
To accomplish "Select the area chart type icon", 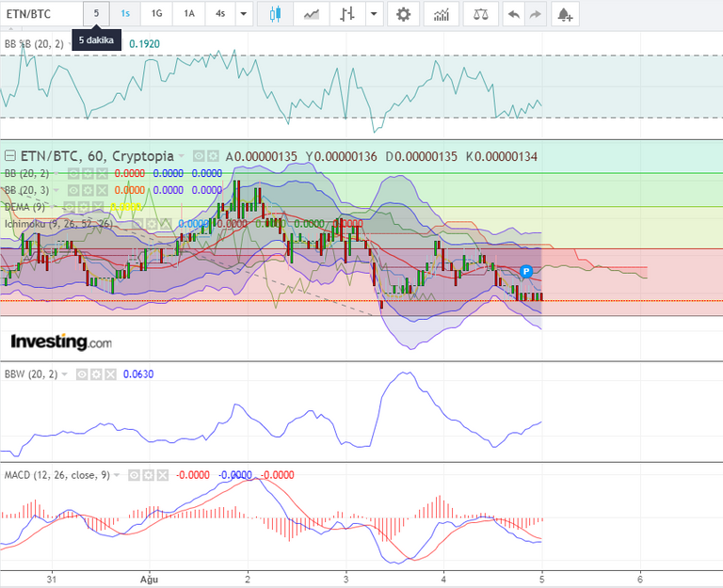I will (x=312, y=14).
